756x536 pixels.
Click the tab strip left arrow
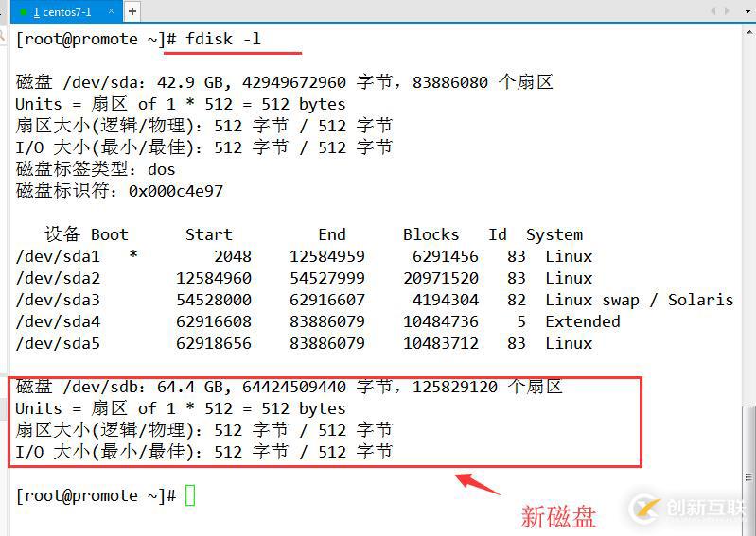(x=713, y=10)
